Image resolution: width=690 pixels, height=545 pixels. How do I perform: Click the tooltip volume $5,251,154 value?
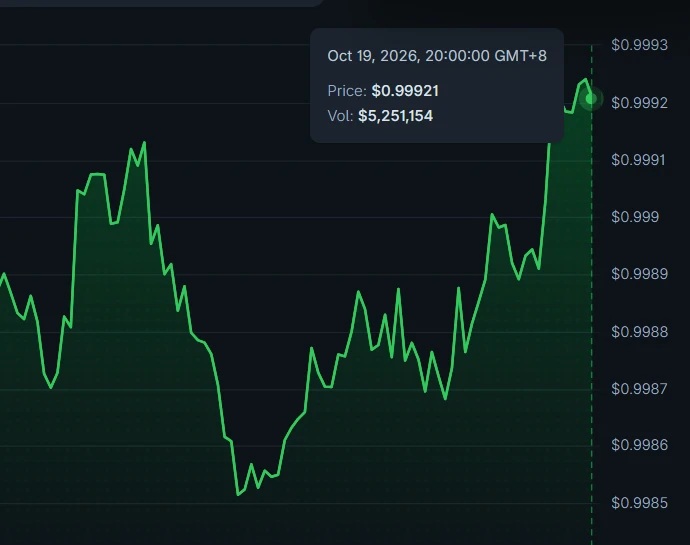pyautogui.click(x=396, y=116)
